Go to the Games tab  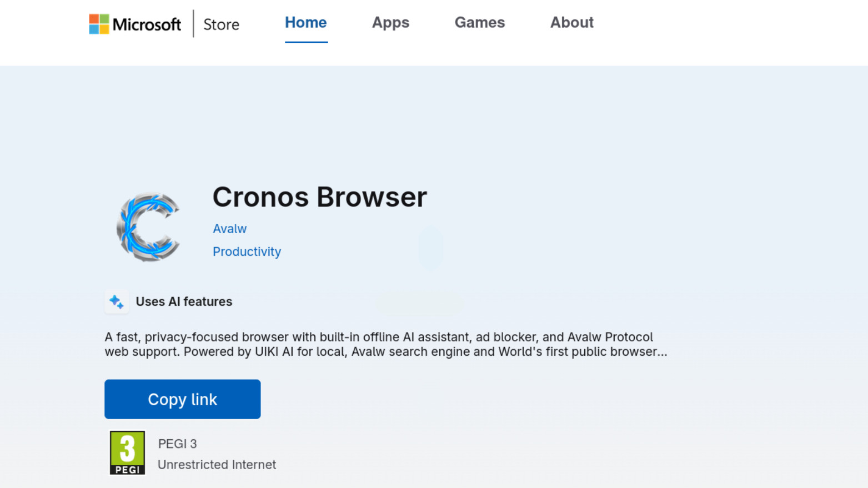click(480, 23)
